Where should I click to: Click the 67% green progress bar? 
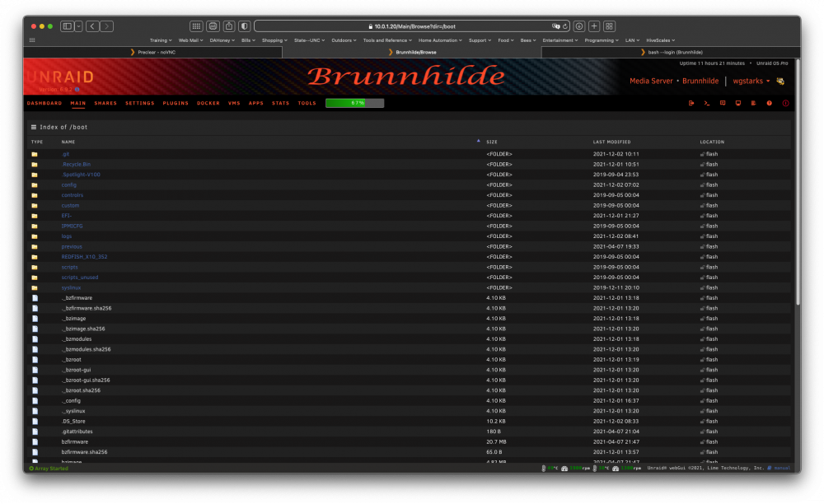point(354,103)
